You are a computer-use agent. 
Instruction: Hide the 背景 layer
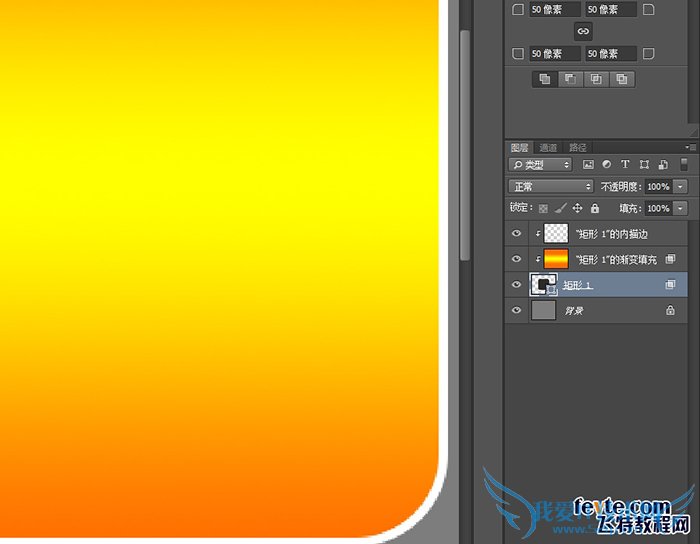517,310
